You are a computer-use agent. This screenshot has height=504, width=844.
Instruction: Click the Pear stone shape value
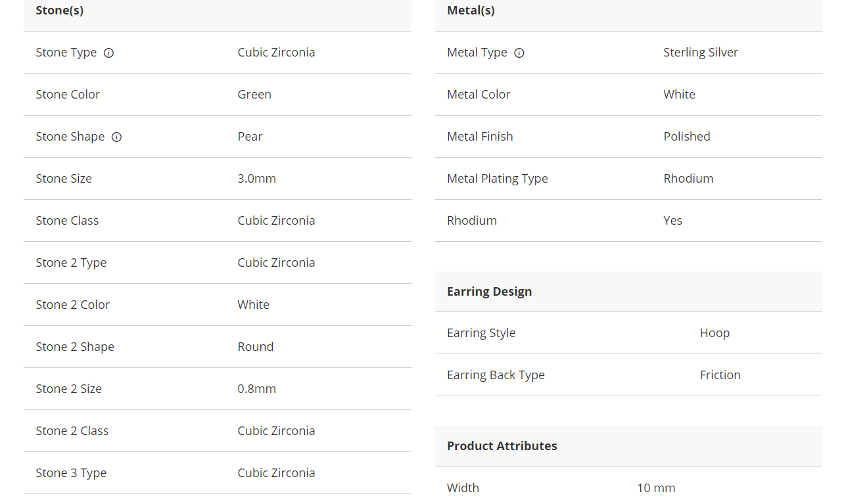coord(250,137)
